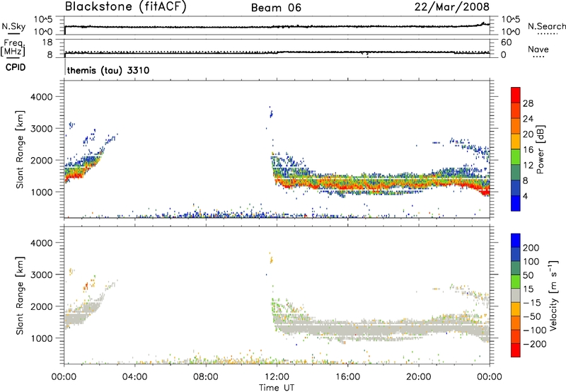The image size is (566, 392).
Task: Click the '200' tick on Velocity colorbar
Action: coord(531,248)
